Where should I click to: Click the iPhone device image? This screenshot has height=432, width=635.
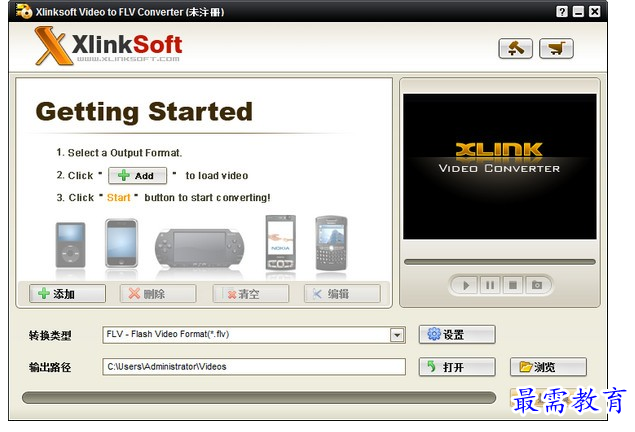(x=121, y=243)
